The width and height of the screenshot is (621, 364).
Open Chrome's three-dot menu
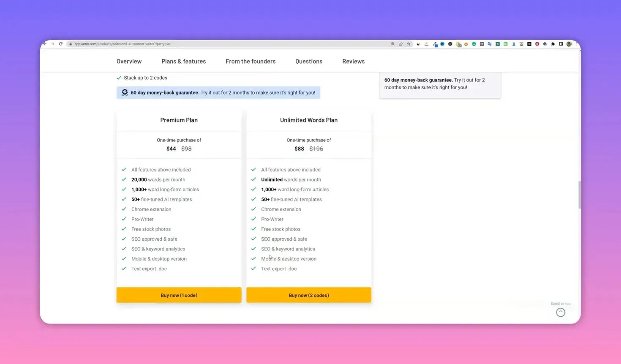coord(577,44)
